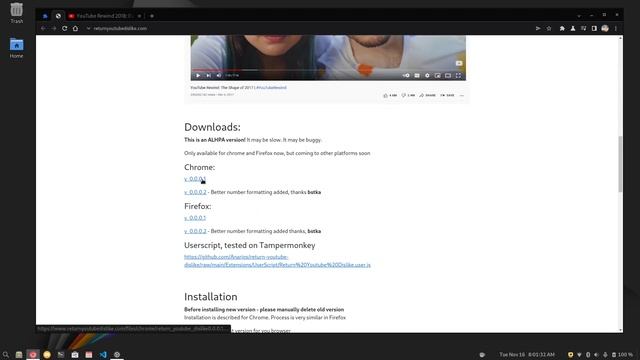Toggle autoplay switch in video player
Image resolution: width=640 pixels, height=360 pixels.
pos(406,76)
